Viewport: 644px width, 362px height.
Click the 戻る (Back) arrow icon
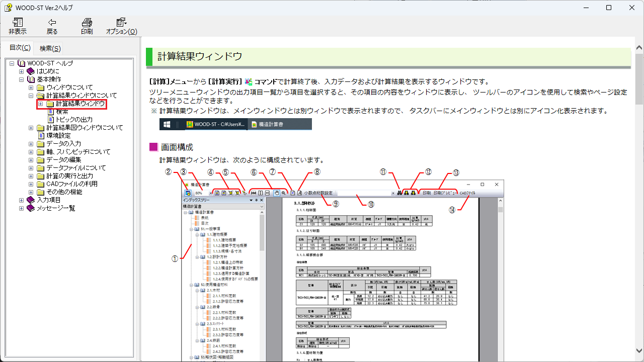[52, 23]
